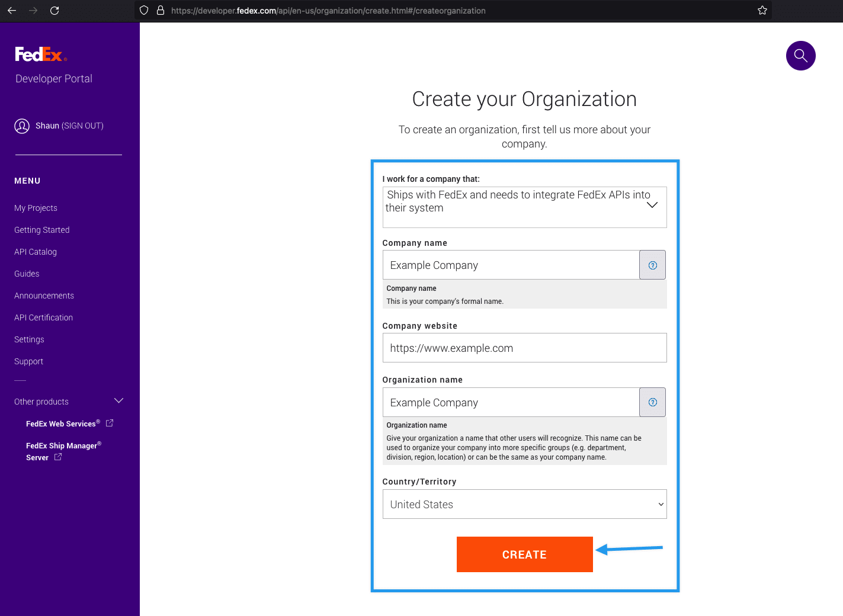Navigate back using the browser back arrow

12,10
